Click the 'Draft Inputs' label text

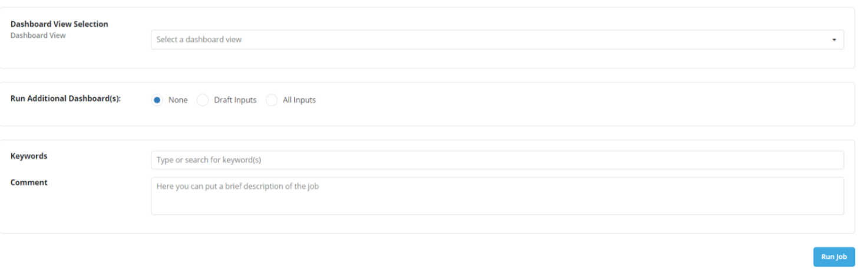tap(235, 100)
